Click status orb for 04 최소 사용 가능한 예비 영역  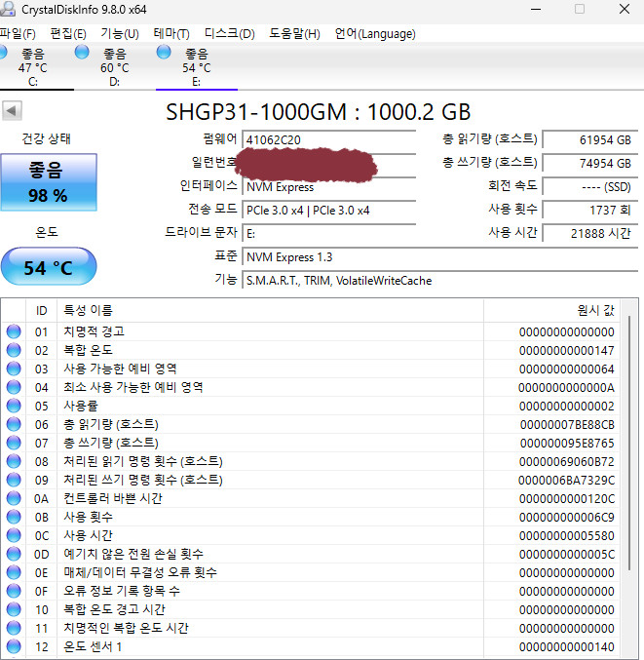[14, 387]
